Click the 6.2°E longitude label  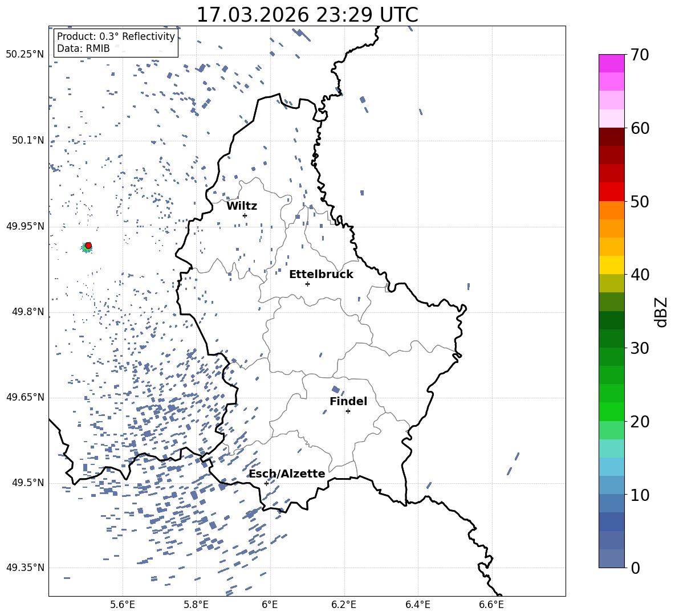point(344,605)
